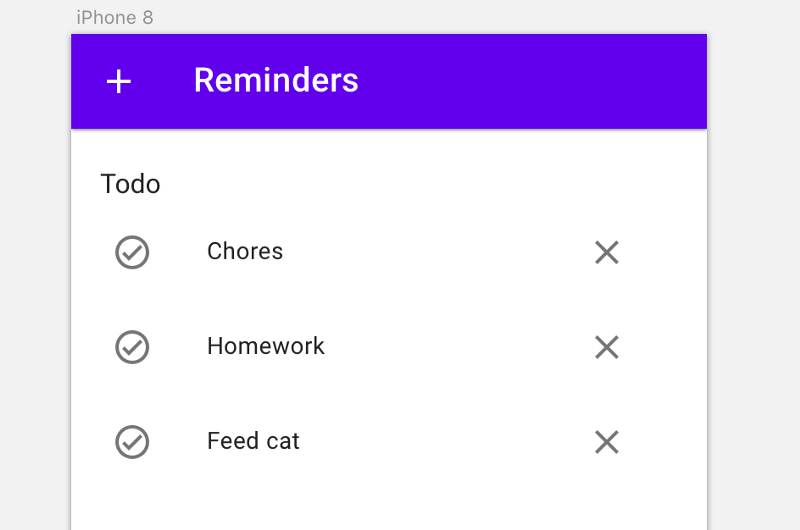Open the Homework reminder label
This screenshot has height=530, width=800.
click(x=265, y=346)
